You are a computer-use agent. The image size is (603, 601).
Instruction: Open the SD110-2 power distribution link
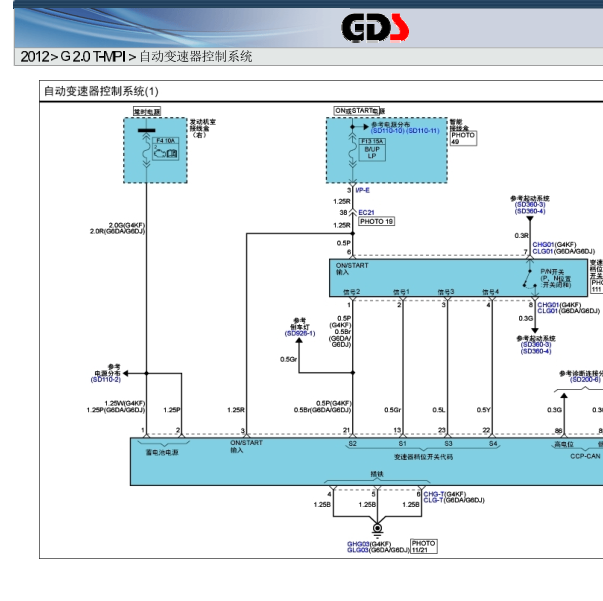pyautogui.click(x=106, y=380)
